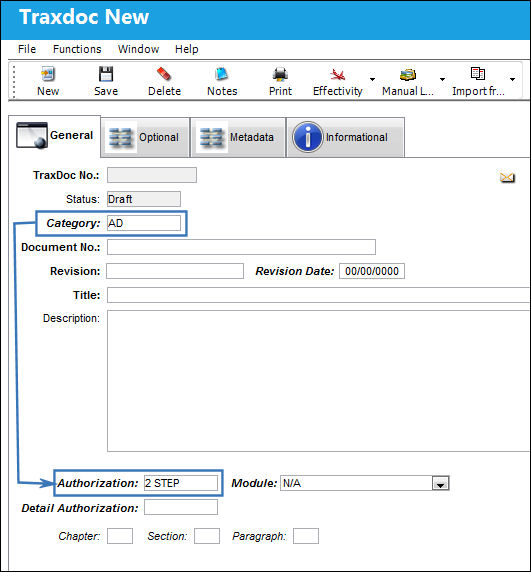
Task: Click the Document No. input field
Action: click(x=241, y=247)
